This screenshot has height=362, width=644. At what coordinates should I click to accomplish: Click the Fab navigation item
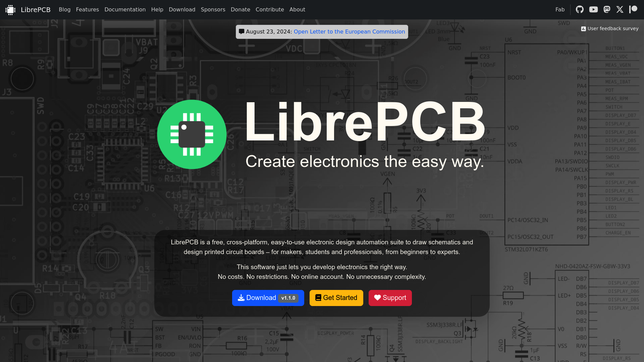click(560, 9)
